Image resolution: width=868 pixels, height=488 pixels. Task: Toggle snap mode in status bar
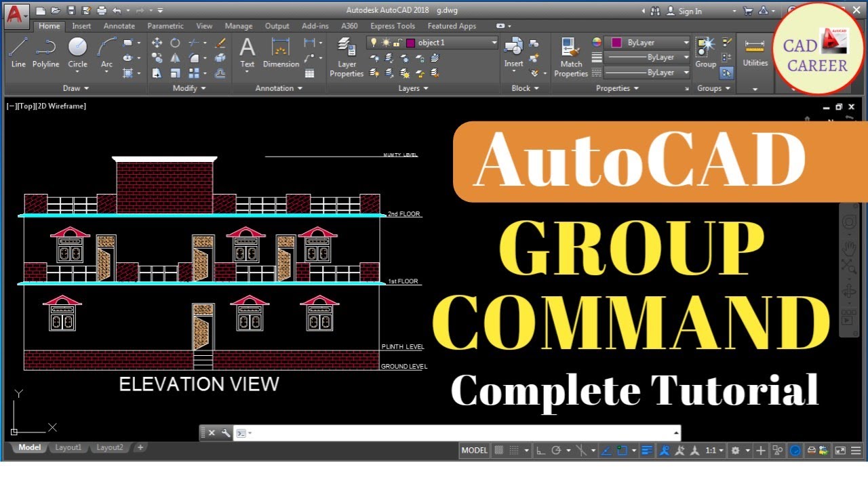click(514, 451)
